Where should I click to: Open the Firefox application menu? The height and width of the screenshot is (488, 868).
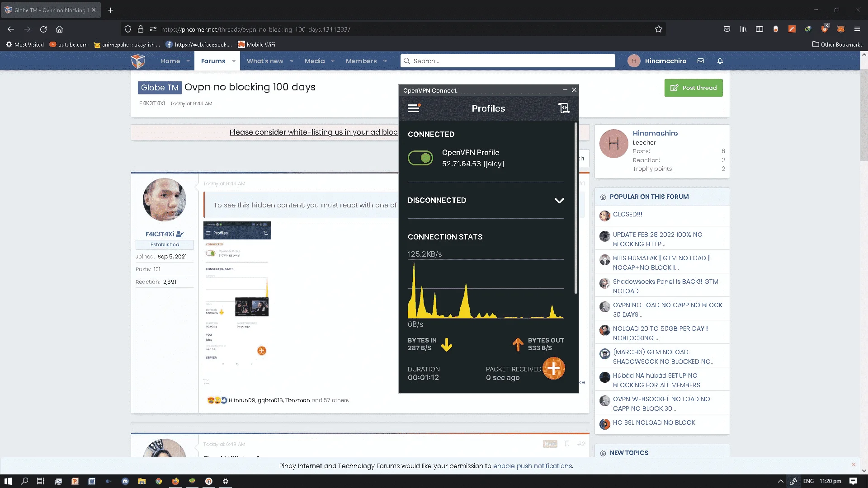(x=857, y=29)
